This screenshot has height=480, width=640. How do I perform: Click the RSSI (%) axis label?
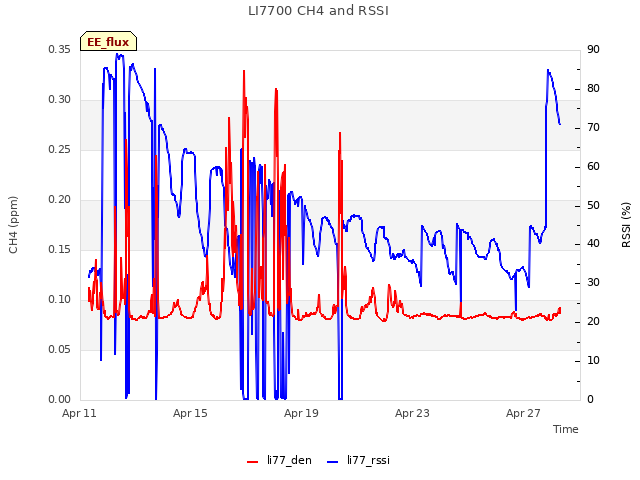pos(626,225)
